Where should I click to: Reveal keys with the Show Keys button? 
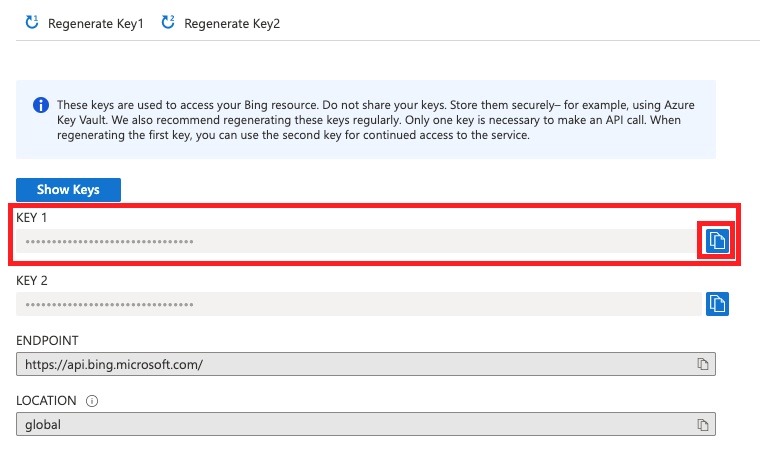[68, 190]
